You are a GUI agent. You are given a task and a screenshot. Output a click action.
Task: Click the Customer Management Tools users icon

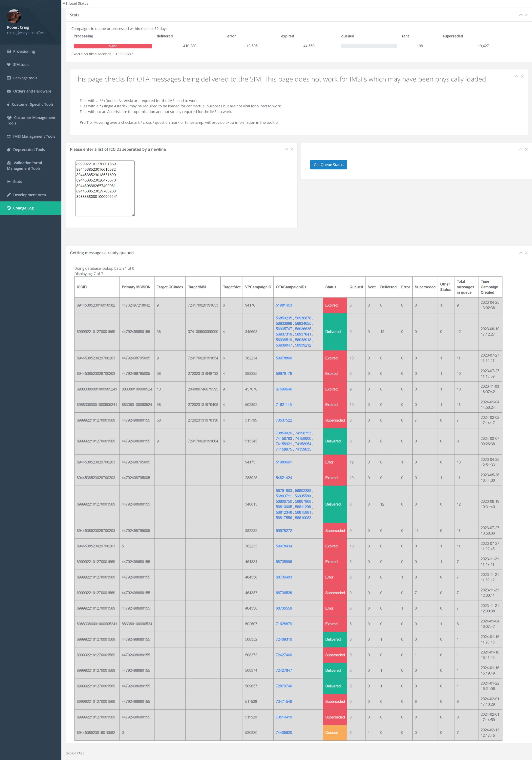click(x=9, y=118)
